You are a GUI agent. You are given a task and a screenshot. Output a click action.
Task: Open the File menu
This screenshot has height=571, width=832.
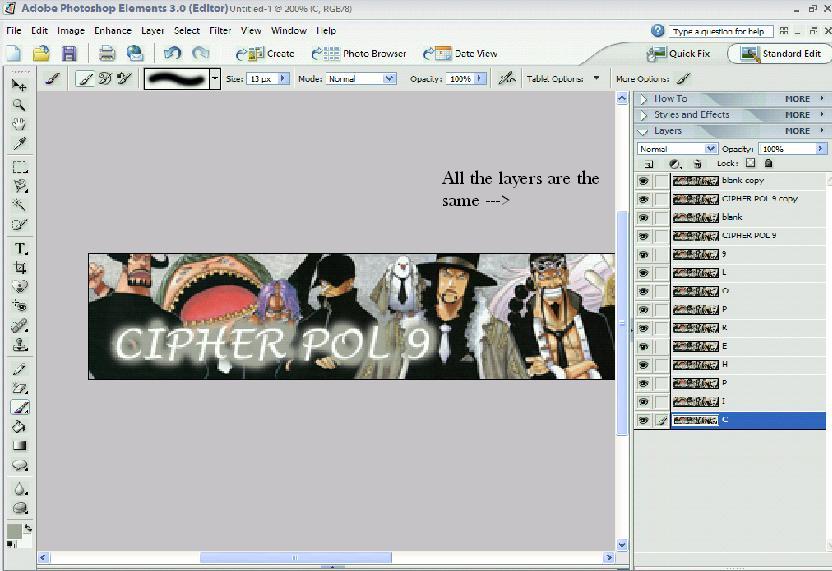14,31
